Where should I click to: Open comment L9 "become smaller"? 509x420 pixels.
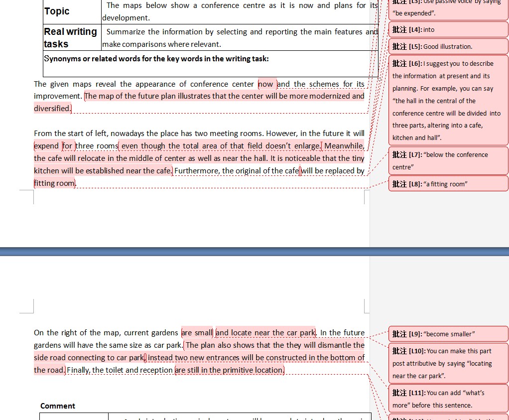(448, 334)
